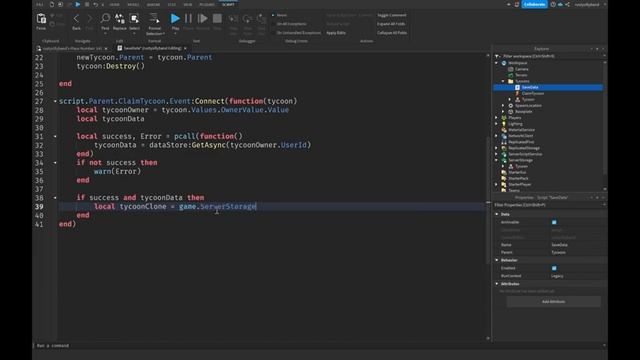This screenshot has height=360, width=640.
Task: Expand the Lighting service
Action: [497, 124]
